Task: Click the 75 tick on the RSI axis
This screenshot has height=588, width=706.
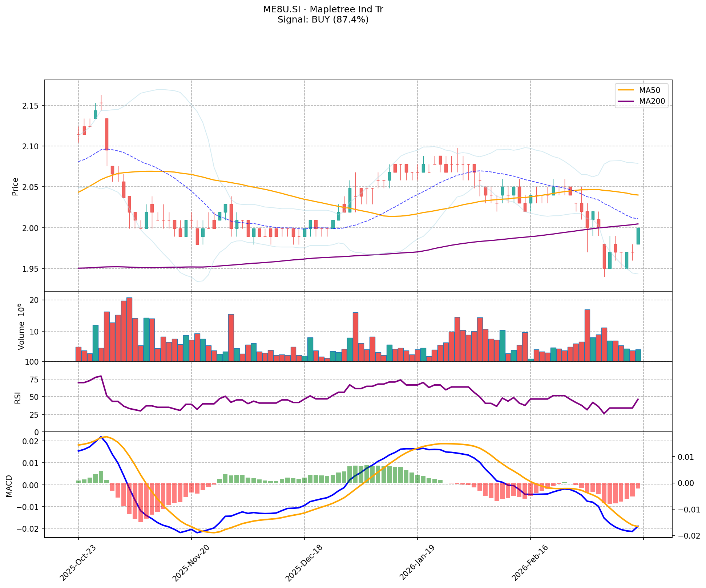Action: tap(34, 380)
